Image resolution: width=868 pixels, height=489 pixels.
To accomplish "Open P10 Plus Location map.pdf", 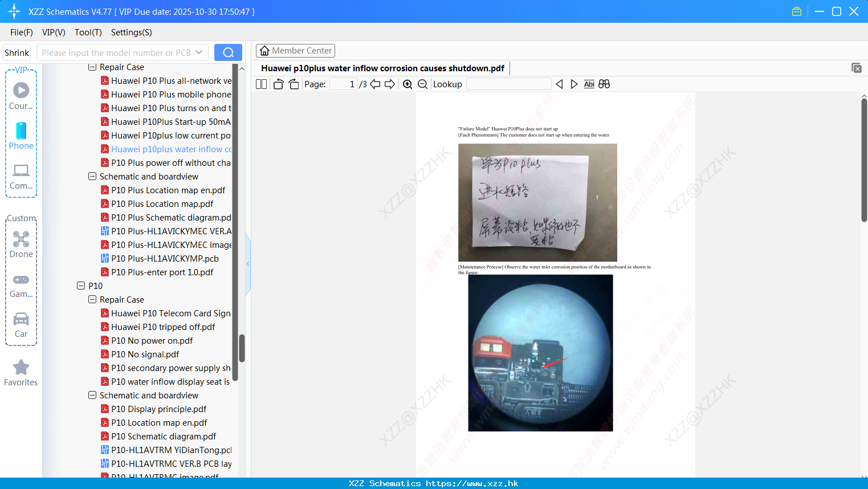I will (157, 204).
